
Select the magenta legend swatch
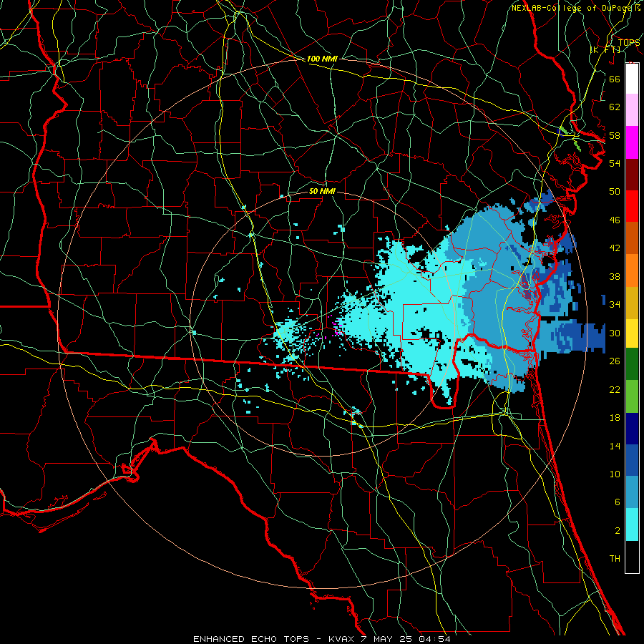click(x=632, y=142)
